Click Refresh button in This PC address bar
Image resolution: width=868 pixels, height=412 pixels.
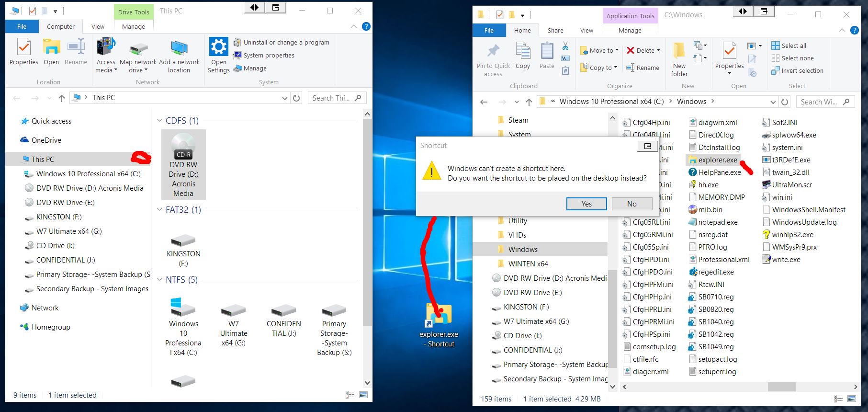pos(296,98)
